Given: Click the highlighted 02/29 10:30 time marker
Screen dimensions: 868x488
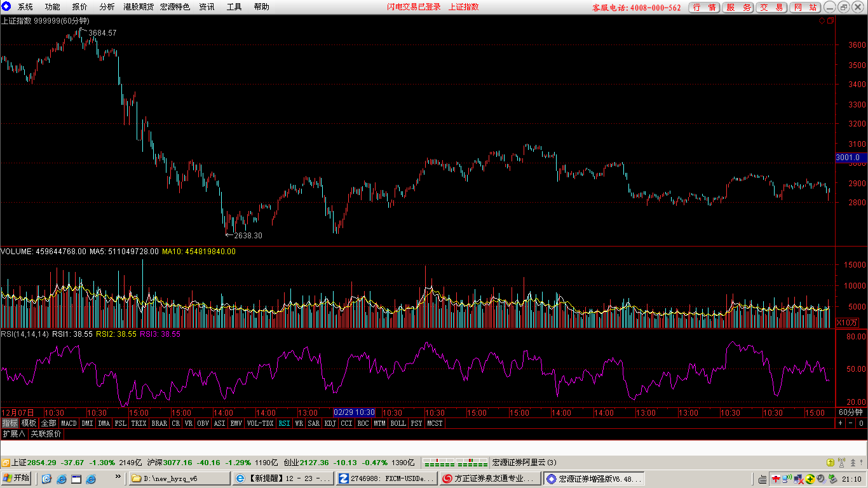Looking at the screenshot, I should (355, 413).
